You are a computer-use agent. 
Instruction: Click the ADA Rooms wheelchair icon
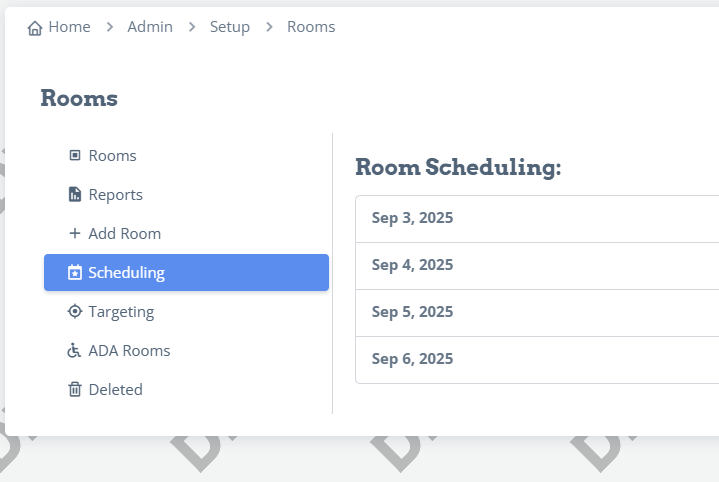click(x=74, y=350)
